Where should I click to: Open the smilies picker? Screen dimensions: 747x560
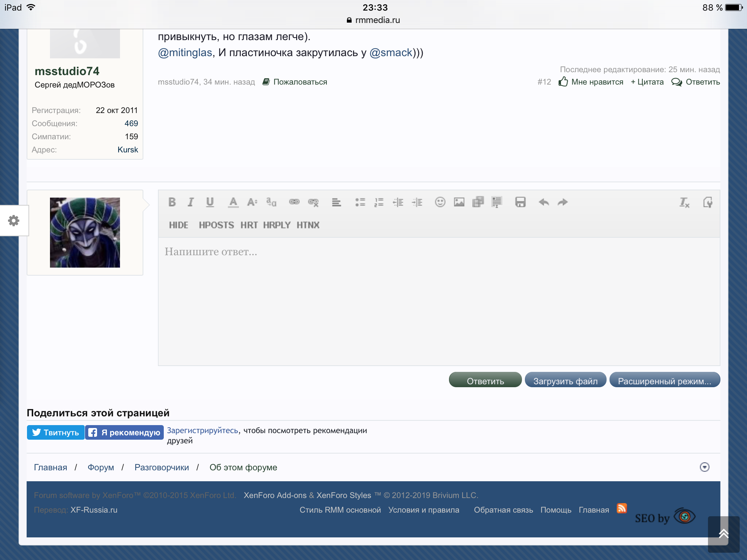pyautogui.click(x=440, y=202)
